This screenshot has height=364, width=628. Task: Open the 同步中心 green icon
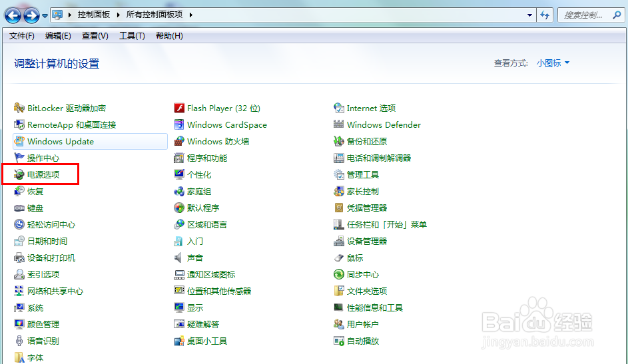tap(339, 274)
